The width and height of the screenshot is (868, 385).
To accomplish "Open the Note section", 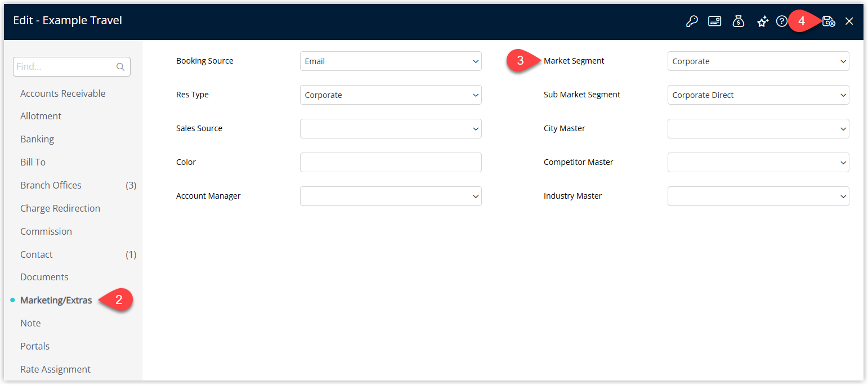I will (30, 323).
